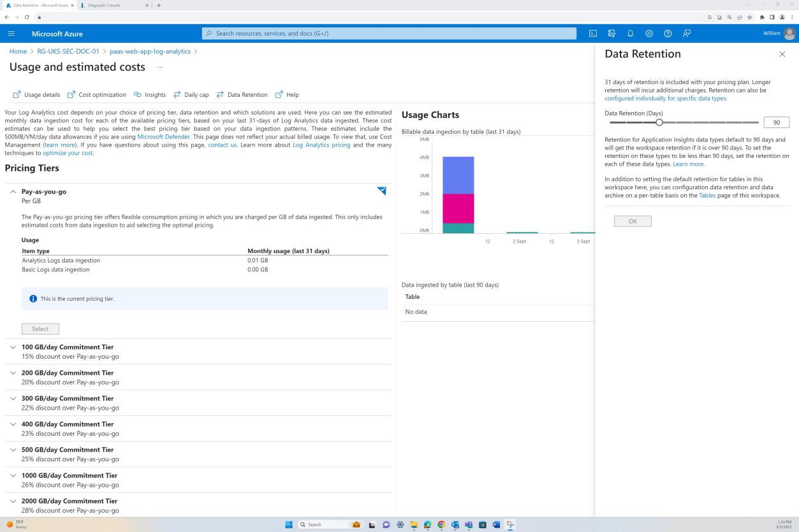Open the feedback icon in top bar
799x532 pixels.
click(686, 33)
